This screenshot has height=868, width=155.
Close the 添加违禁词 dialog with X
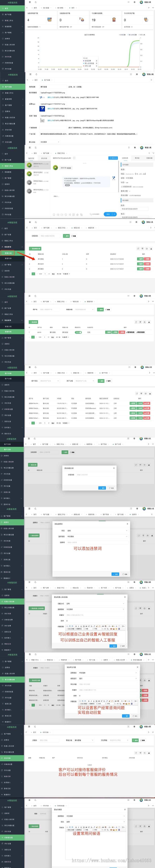click(127, 524)
